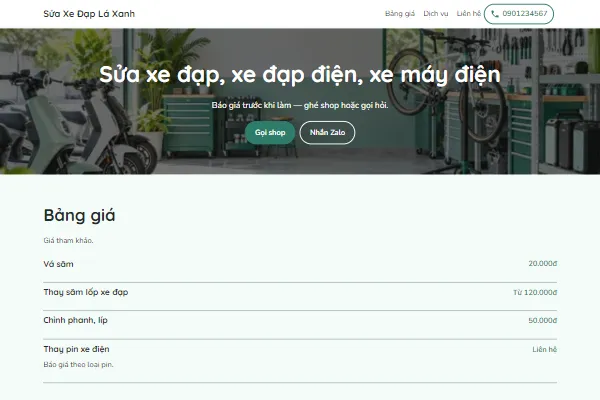Call shop via 0901234567 button
Screen dimensions: 600x400
518,14
